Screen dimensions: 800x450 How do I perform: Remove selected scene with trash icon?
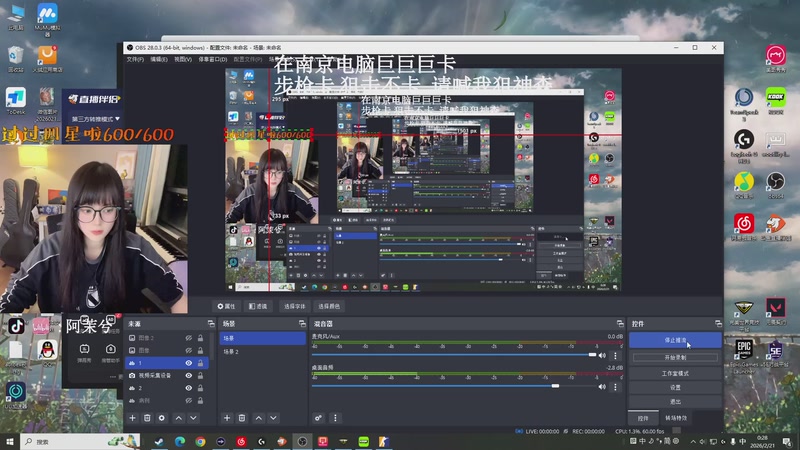[242, 418]
